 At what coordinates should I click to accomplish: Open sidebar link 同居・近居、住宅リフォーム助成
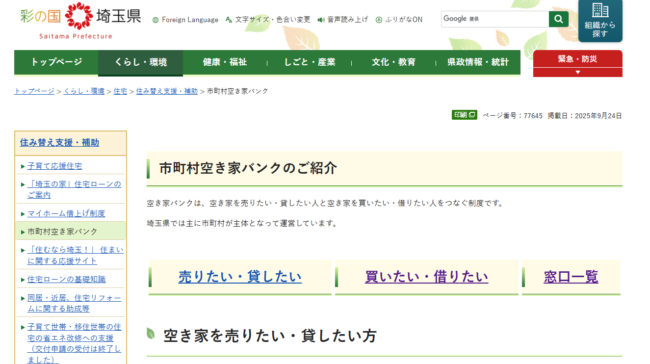pyautogui.click(x=74, y=303)
